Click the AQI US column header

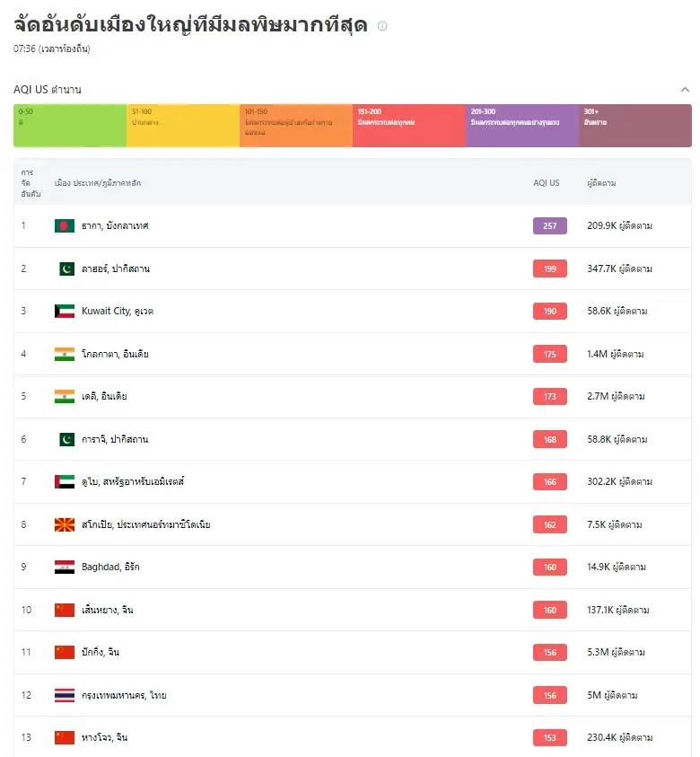(x=547, y=183)
